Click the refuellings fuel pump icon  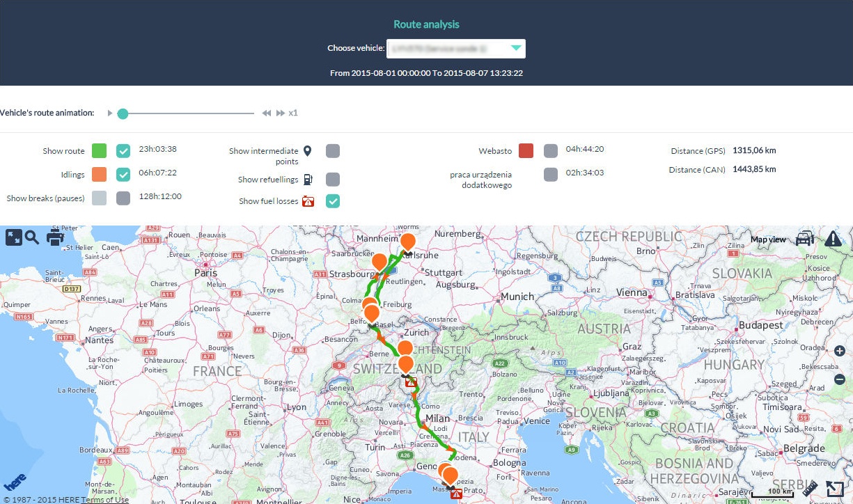click(x=308, y=179)
